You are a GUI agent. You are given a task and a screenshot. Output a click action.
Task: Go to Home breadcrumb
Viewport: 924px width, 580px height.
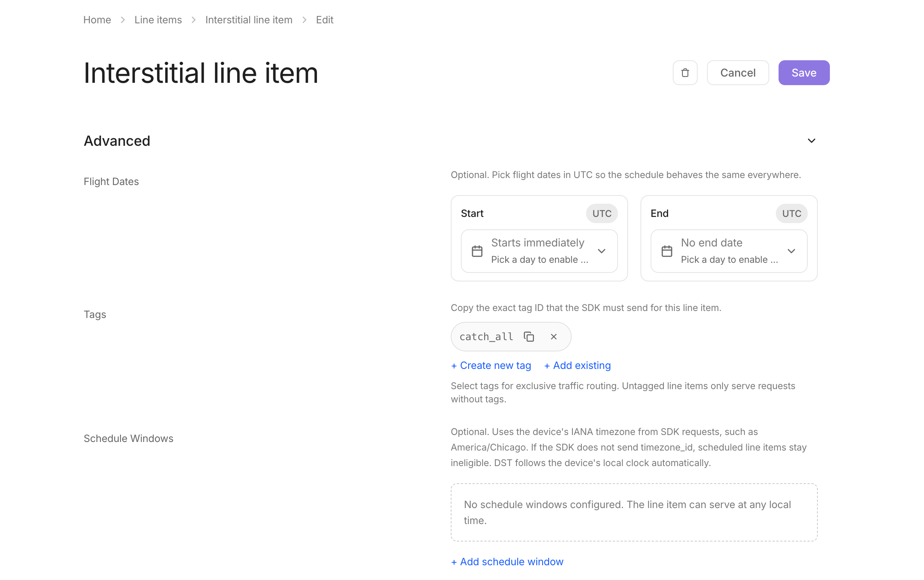pos(97,20)
